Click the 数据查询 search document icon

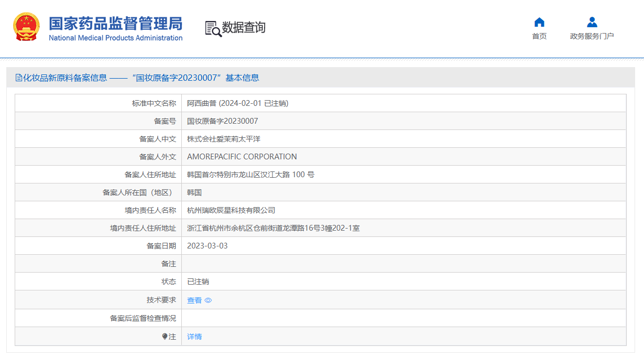tap(213, 29)
